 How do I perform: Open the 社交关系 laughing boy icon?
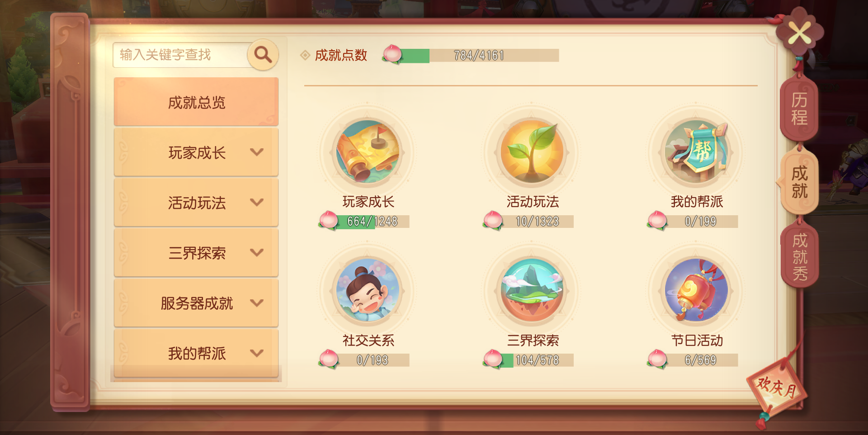pyautogui.click(x=368, y=290)
